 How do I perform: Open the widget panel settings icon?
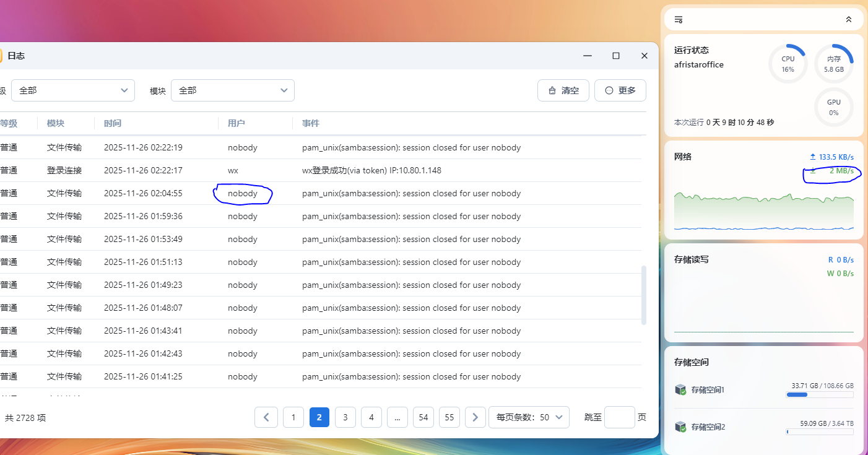coord(679,20)
